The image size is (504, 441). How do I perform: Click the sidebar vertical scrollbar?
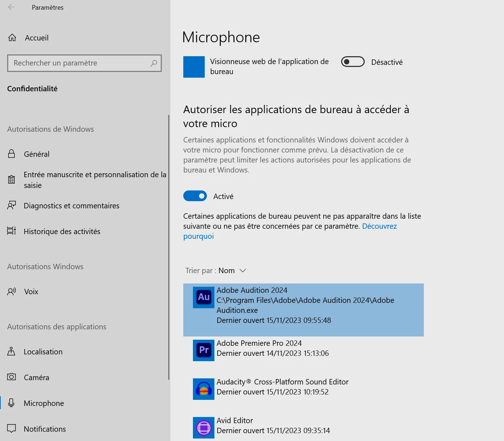point(169,247)
